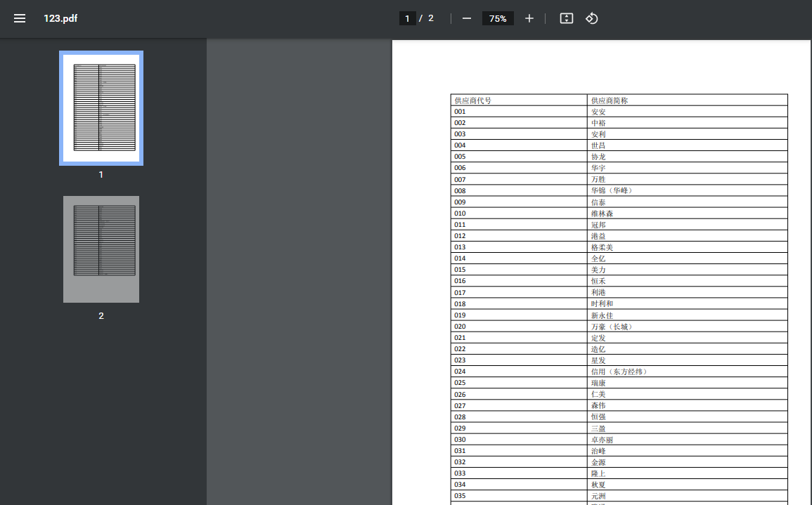Click the 75% zoom level field
This screenshot has height=505, width=812.
[498, 18]
